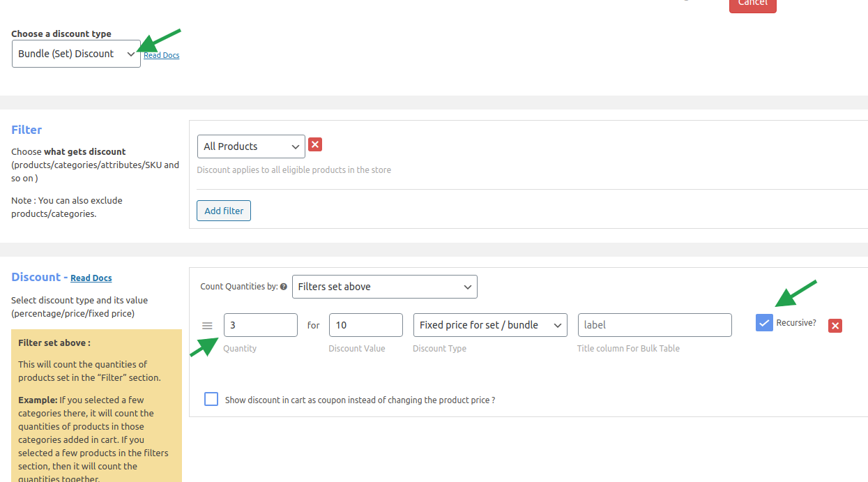This screenshot has width=868, height=482.
Task: Focus the Quantity input field
Action: point(260,325)
